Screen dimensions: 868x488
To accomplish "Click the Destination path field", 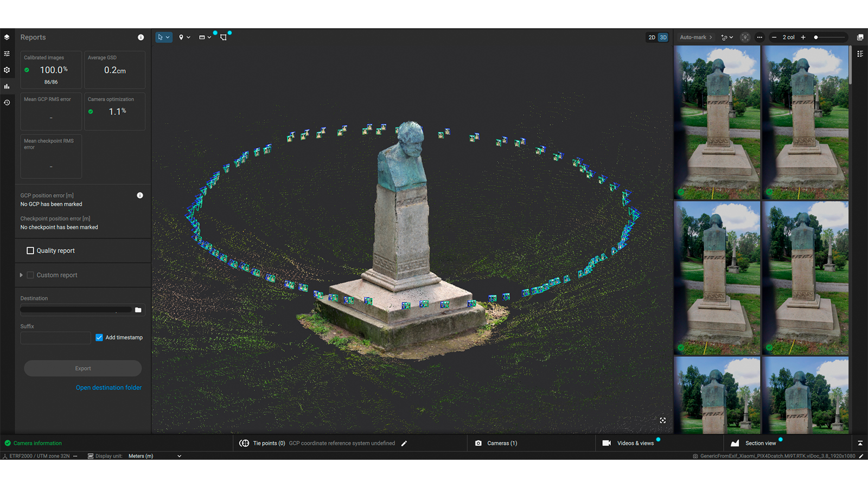I will pyautogui.click(x=76, y=310).
